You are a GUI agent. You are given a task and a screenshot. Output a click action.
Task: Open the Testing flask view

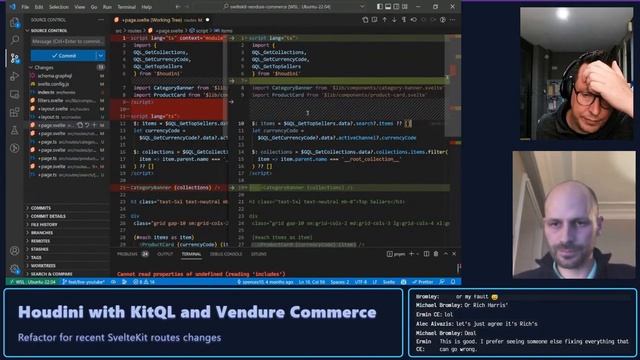tap(15, 130)
